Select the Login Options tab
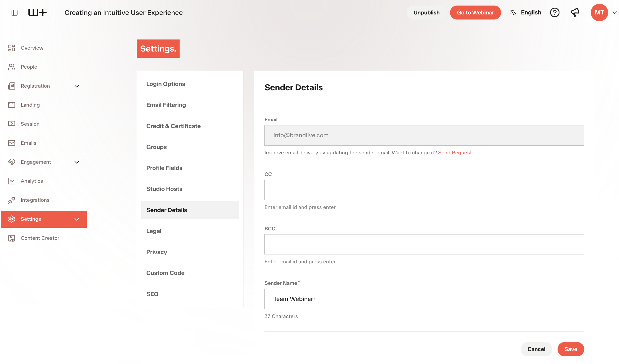Viewport: 619px width, 364px height. point(190,84)
